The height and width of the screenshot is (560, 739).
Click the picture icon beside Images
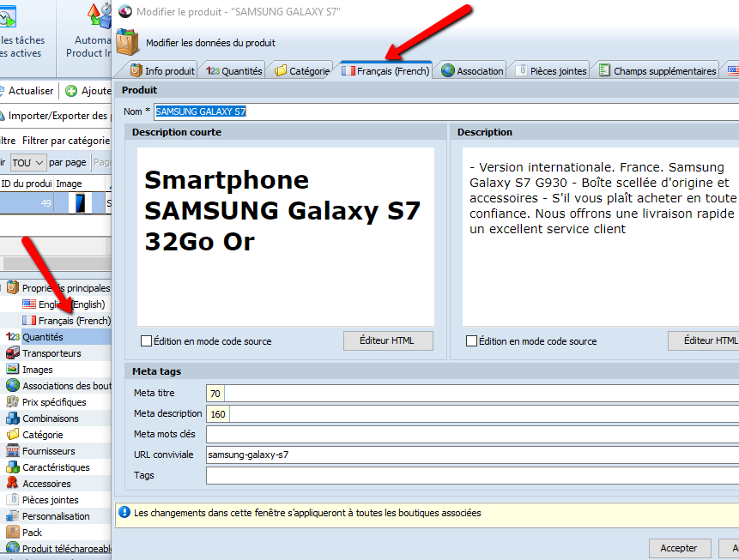click(13, 370)
